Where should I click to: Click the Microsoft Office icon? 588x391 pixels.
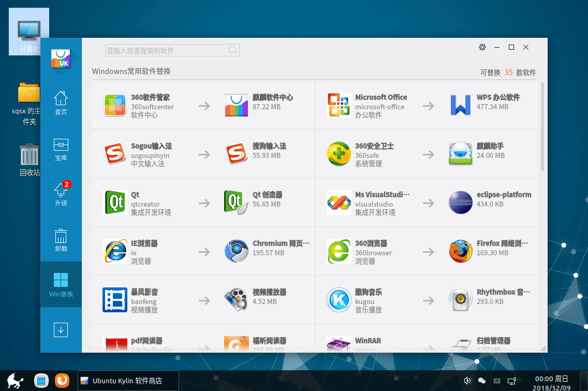click(x=339, y=105)
